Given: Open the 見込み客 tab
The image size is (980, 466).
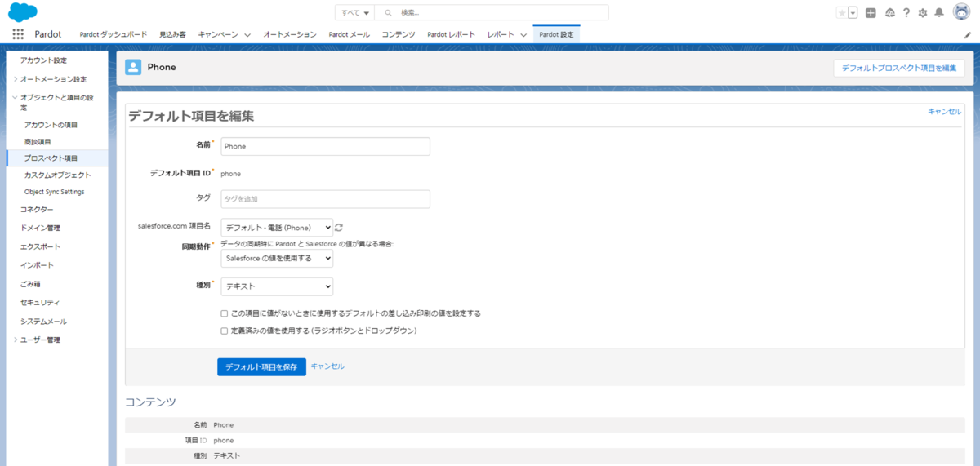Looking at the screenshot, I should pos(172,34).
